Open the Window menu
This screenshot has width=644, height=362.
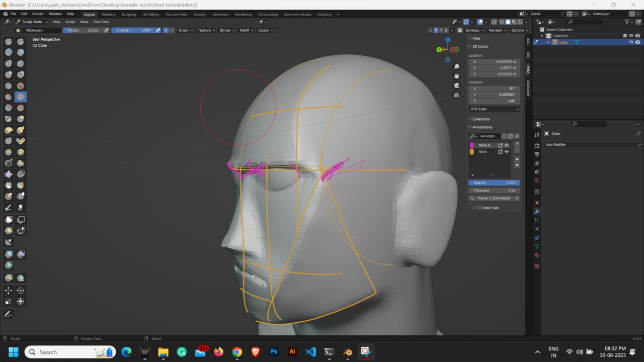click(55, 14)
